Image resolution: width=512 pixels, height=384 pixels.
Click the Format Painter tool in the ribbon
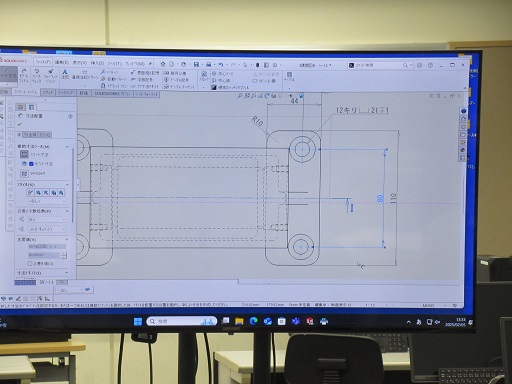tap(50, 76)
